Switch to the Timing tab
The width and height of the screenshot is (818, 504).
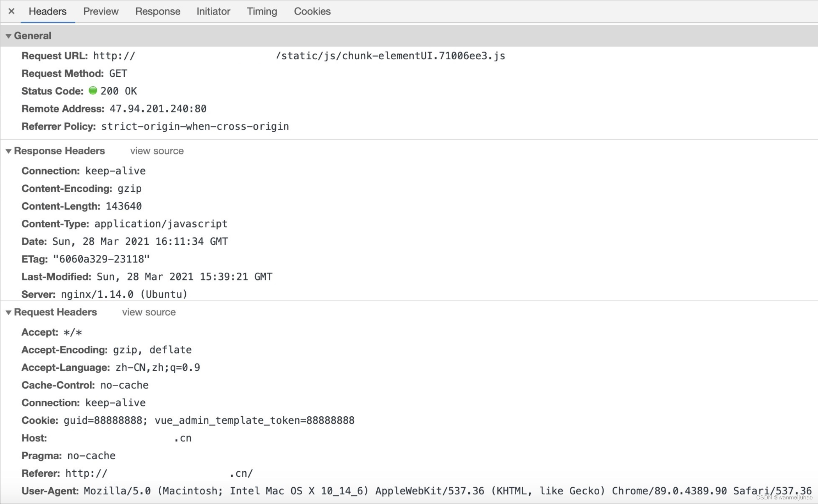pyautogui.click(x=262, y=11)
